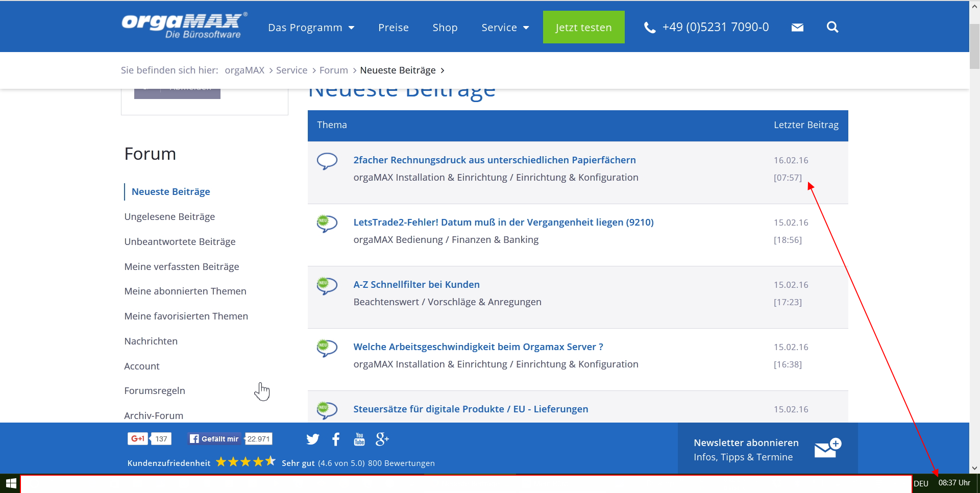Image resolution: width=980 pixels, height=493 pixels.
Task: Click the page scrollbar down arrow
Action: [974, 468]
